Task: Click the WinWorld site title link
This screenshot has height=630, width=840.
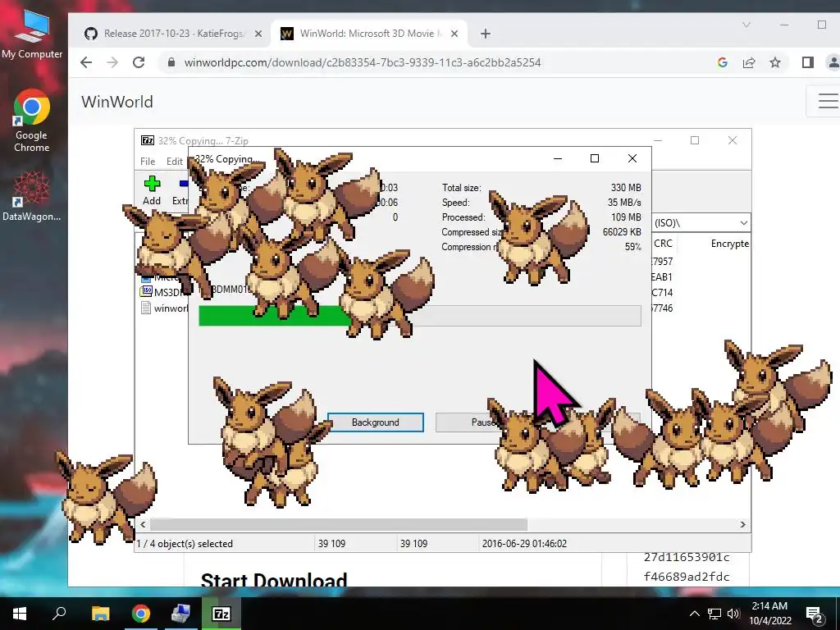Action: 117,102
